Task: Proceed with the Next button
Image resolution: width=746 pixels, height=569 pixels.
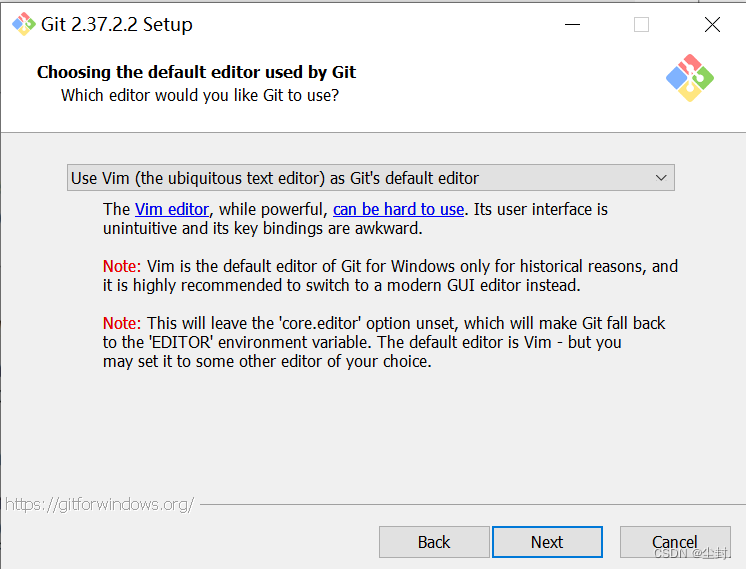Action: coord(547,542)
